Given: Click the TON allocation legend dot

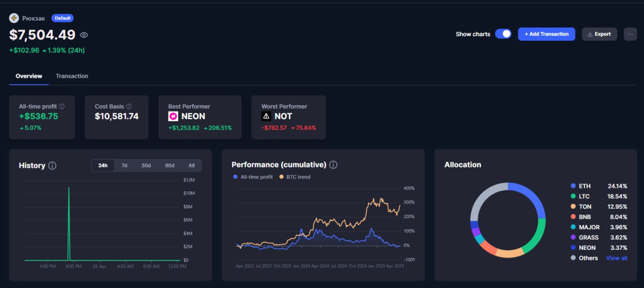Looking at the screenshot, I should 573,207.
